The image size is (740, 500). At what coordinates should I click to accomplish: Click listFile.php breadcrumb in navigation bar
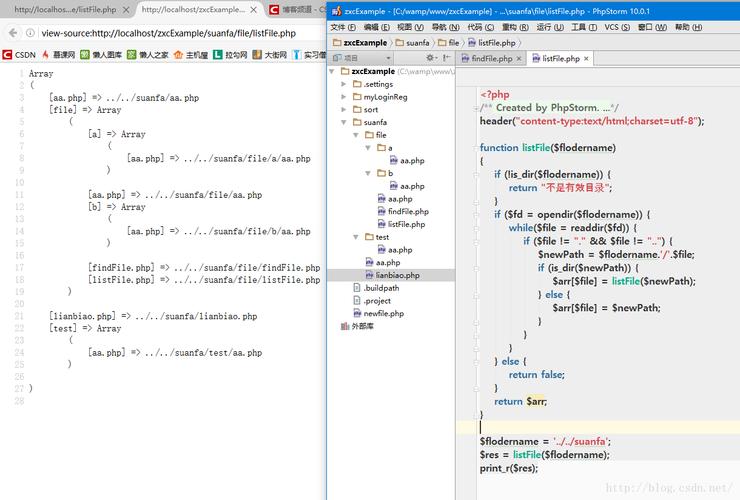coord(492,43)
